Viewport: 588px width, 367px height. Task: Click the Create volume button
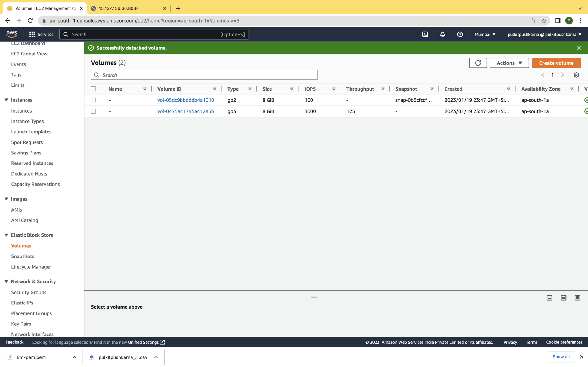pyautogui.click(x=556, y=63)
